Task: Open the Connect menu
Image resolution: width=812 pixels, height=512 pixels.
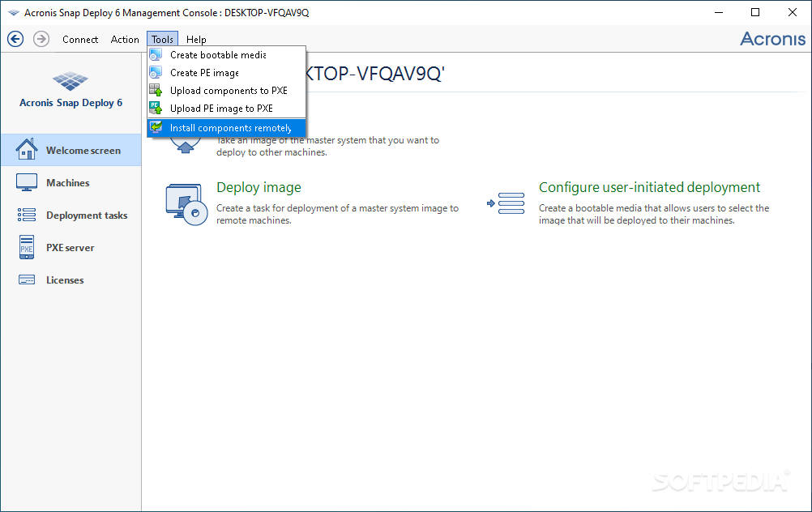Action: pos(79,40)
